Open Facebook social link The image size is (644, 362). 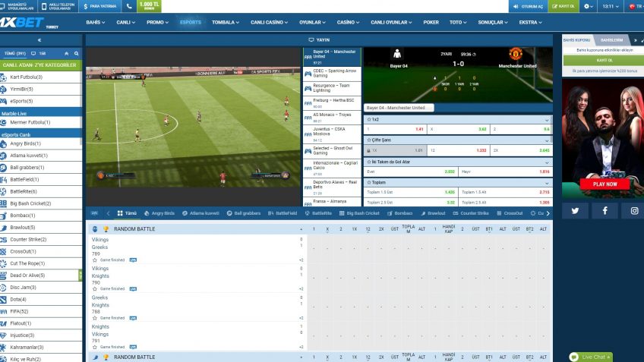point(605,210)
